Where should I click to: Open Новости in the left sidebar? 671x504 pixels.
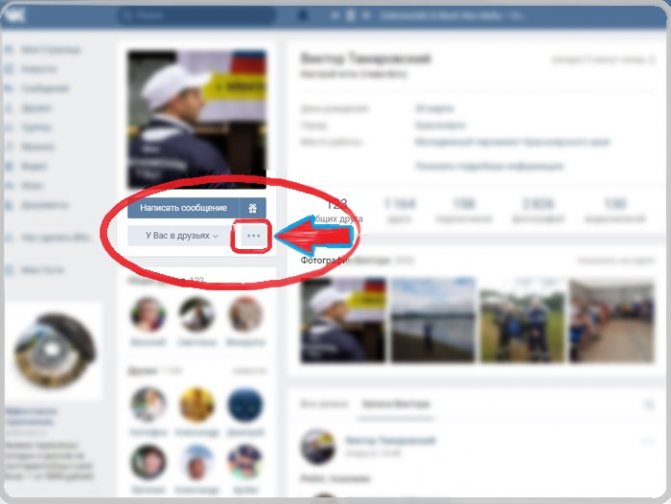(39, 69)
